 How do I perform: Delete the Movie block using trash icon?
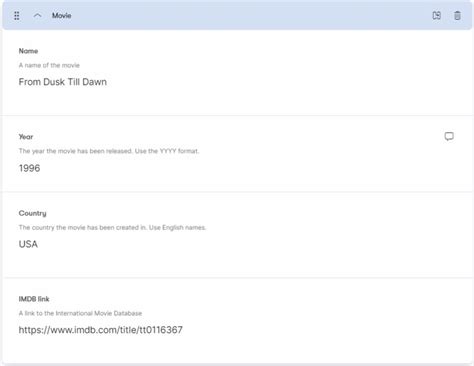click(x=457, y=15)
